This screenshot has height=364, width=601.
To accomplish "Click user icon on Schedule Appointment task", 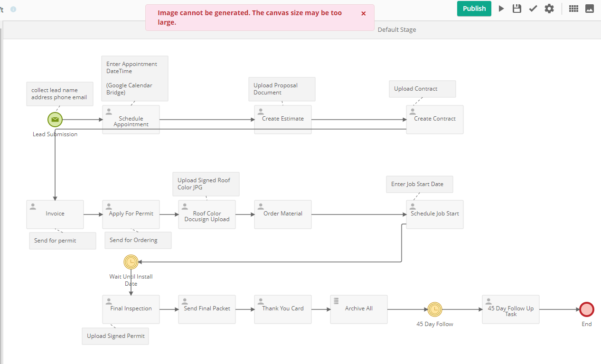I will coord(109,112).
